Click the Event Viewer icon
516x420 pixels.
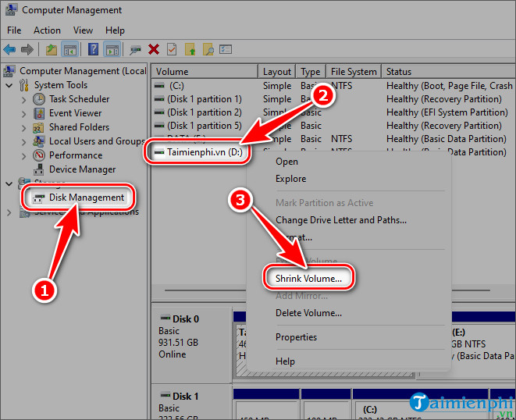[x=39, y=113]
